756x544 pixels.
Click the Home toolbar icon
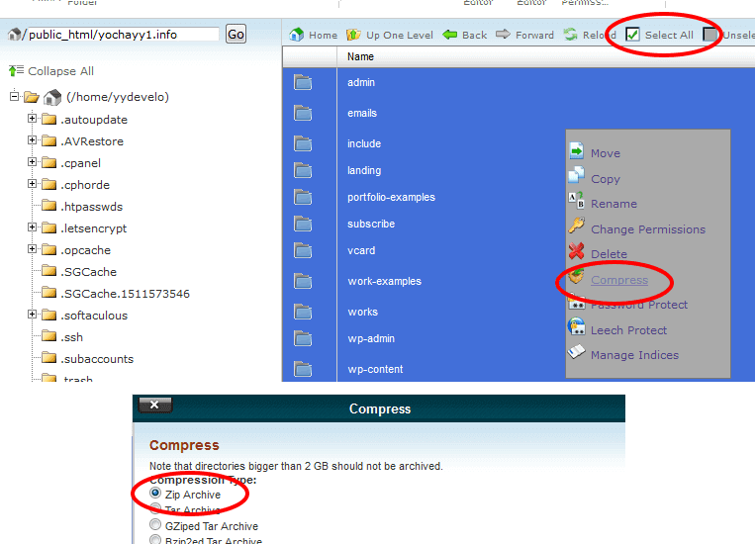tap(297, 35)
